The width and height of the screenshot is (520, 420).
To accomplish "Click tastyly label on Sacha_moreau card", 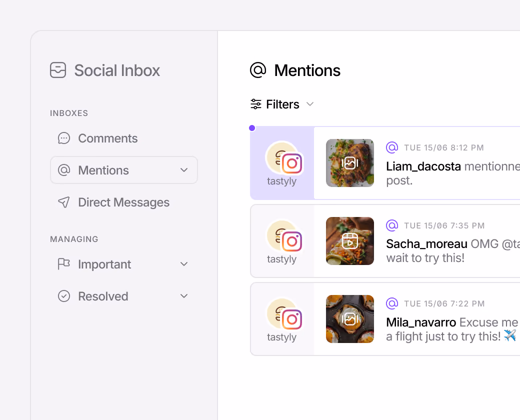I will pyautogui.click(x=281, y=259).
